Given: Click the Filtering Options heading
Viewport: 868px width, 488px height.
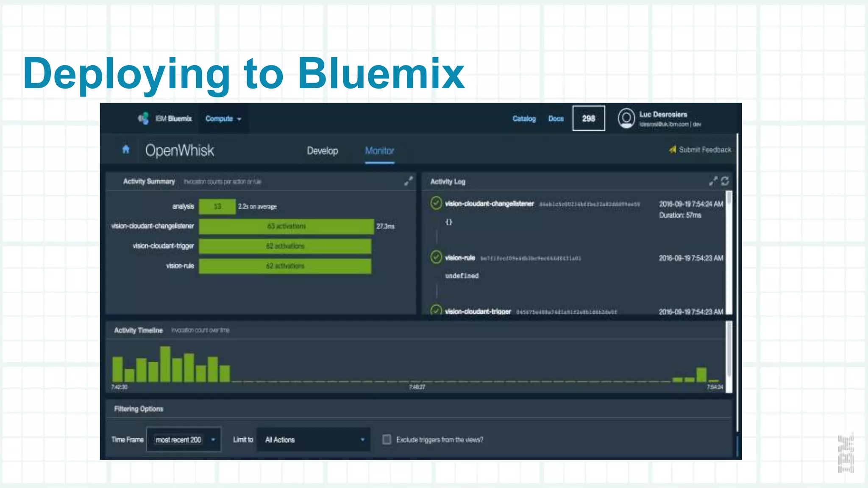Looking at the screenshot, I should coord(139,409).
